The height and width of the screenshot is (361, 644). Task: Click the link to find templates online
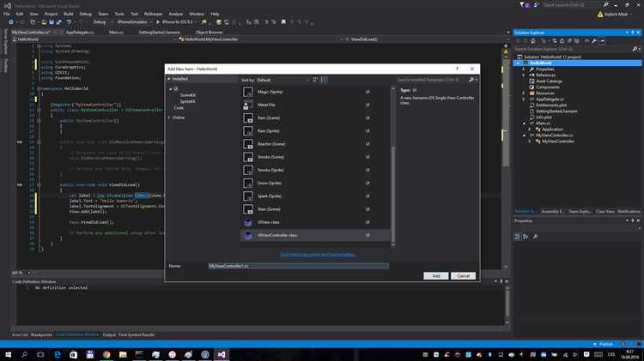317,255
